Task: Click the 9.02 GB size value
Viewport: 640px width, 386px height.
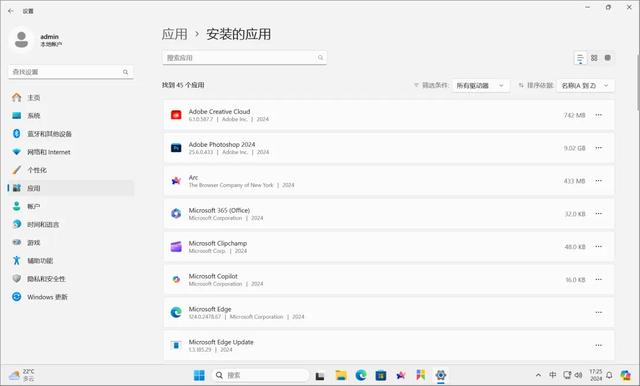Action: pos(575,148)
